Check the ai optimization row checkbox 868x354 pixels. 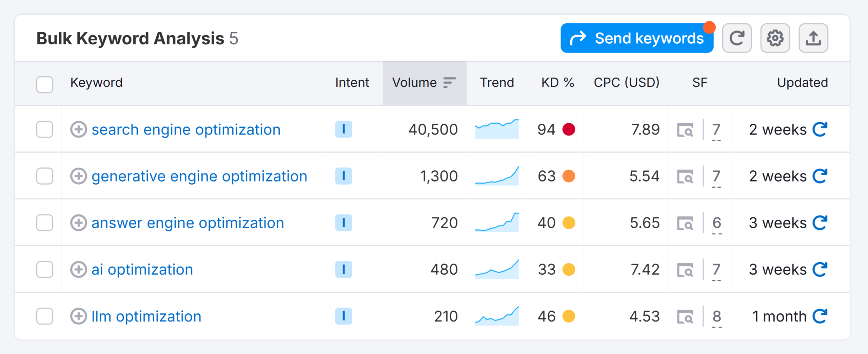click(x=44, y=269)
